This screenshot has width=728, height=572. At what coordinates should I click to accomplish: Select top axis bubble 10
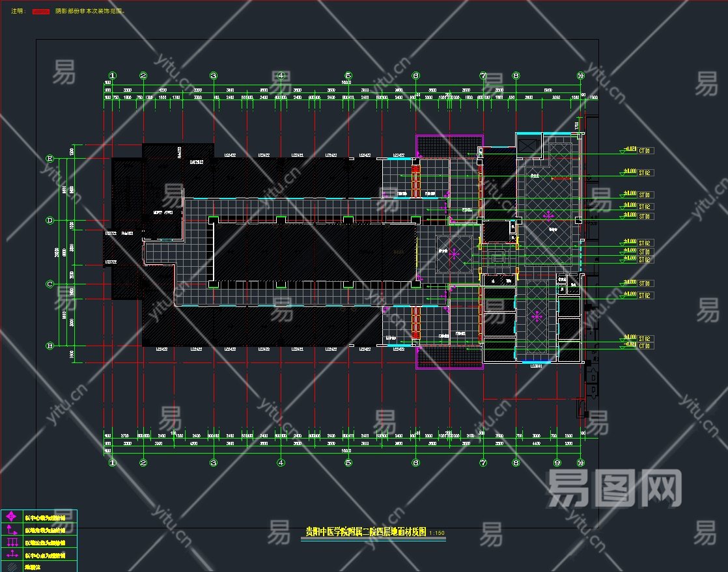[x=580, y=75]
